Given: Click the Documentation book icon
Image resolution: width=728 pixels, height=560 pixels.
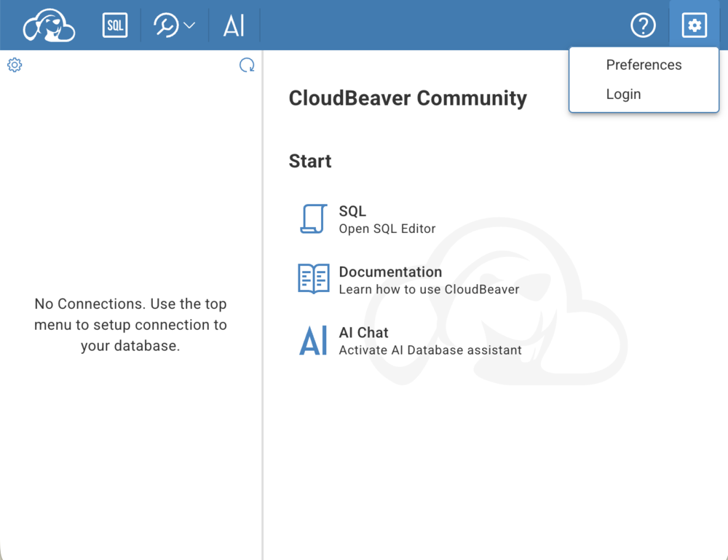Looking at the screenshot, I should pyautogui.click(x=313, y=279).
